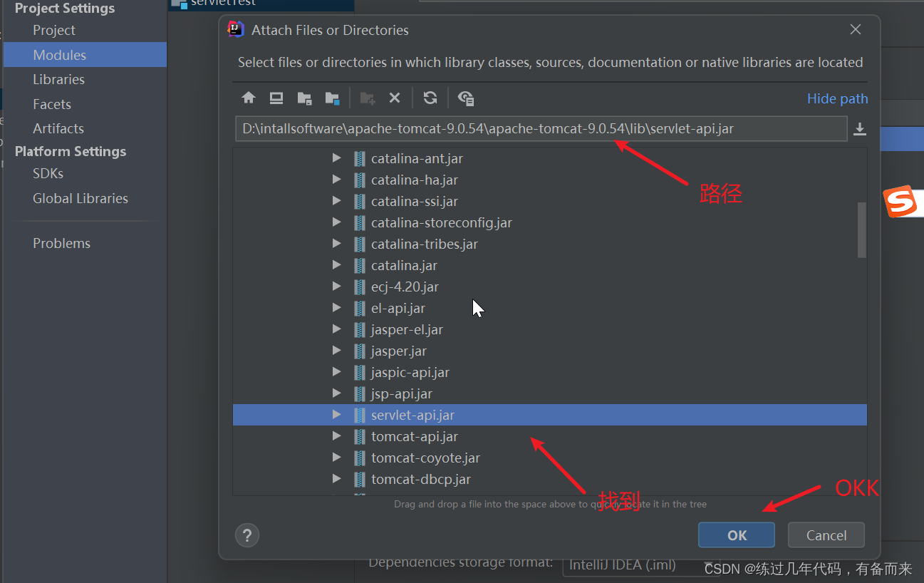Screen dimensions: 924x583
Task: Click the Cancel button
Action: (826, 535)
